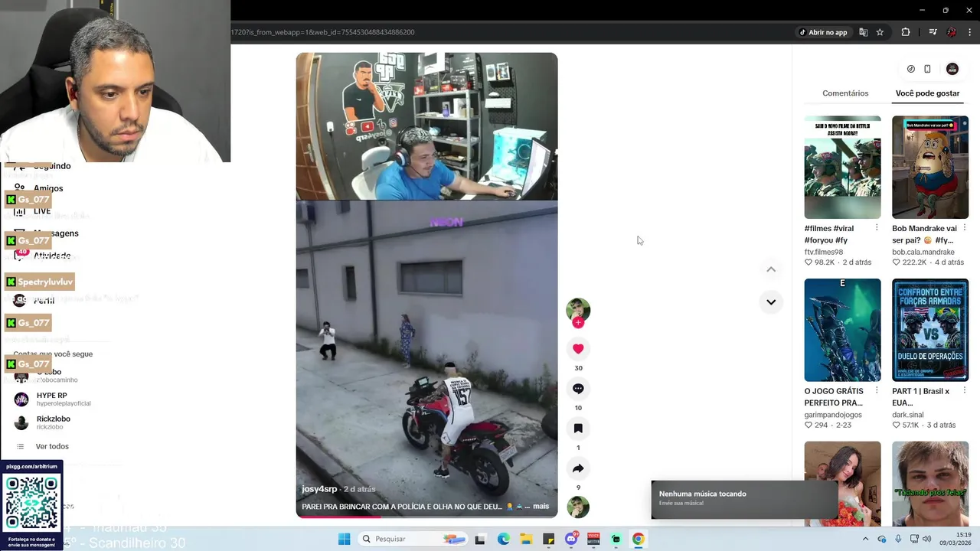Open Discord from taskbar

(571, 539)
